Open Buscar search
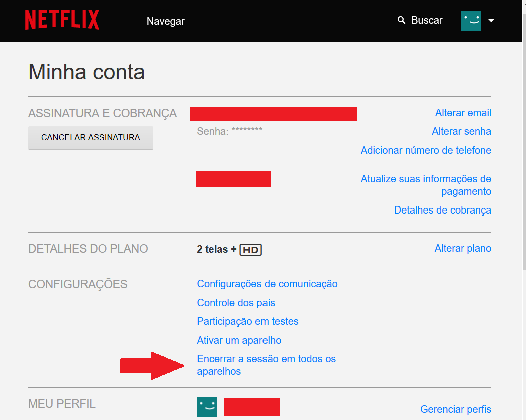The width and height of the screenshot is (526, 420). [427, 20]
